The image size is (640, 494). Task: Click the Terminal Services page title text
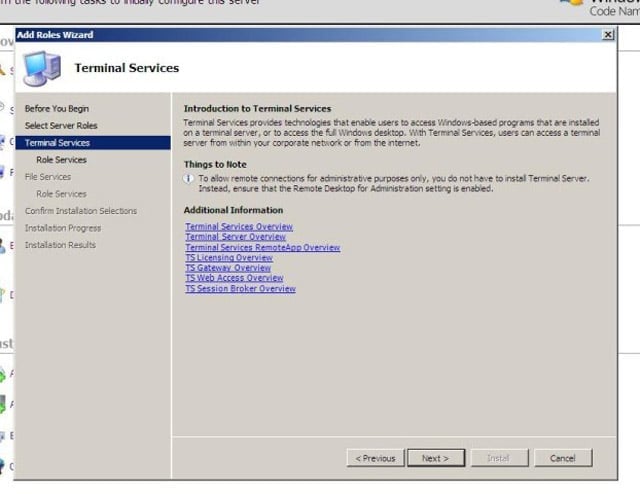127,68
